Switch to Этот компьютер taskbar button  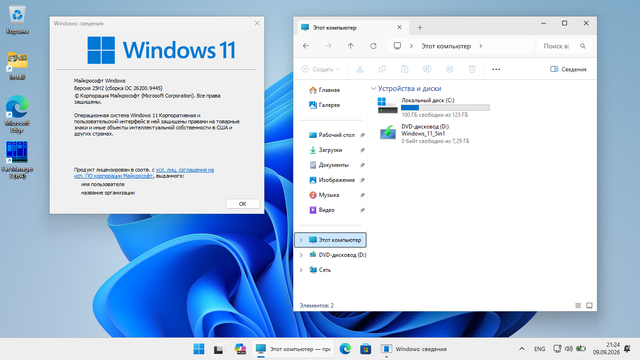click(293, 349)
